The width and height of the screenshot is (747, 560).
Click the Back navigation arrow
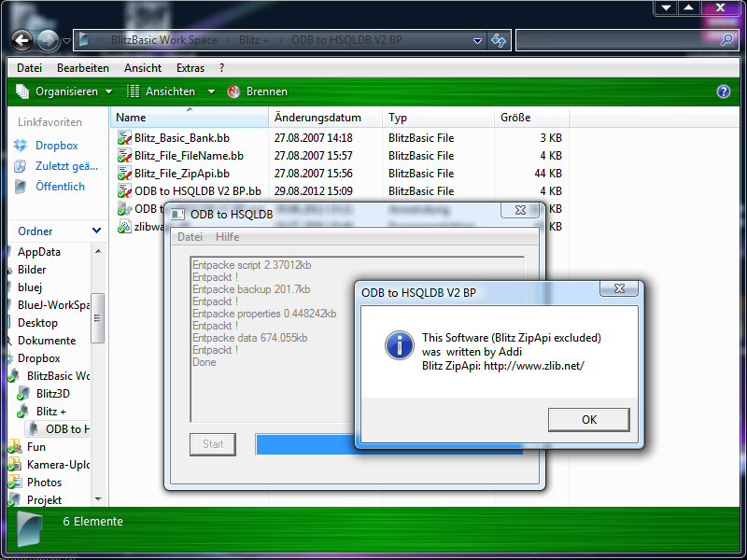[21, 41]
